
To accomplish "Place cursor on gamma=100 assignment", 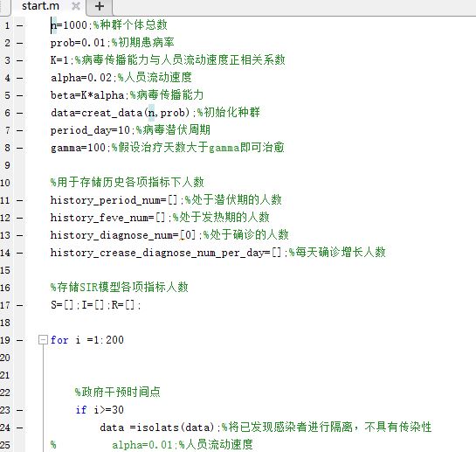I will pos(78,148).
